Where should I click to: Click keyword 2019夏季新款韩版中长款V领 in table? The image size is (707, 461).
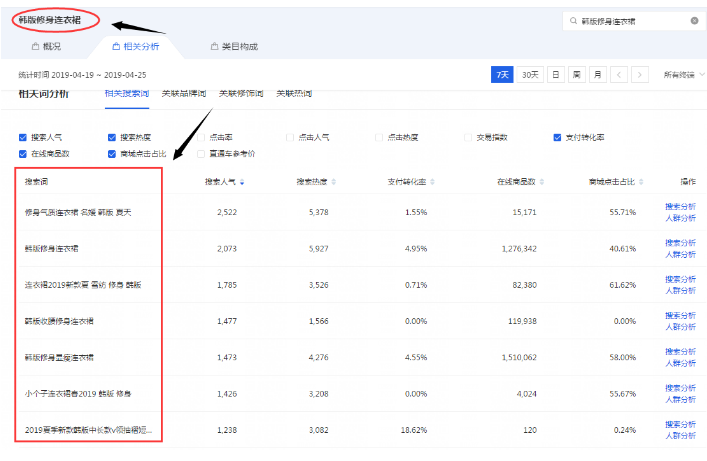(88, 430)
